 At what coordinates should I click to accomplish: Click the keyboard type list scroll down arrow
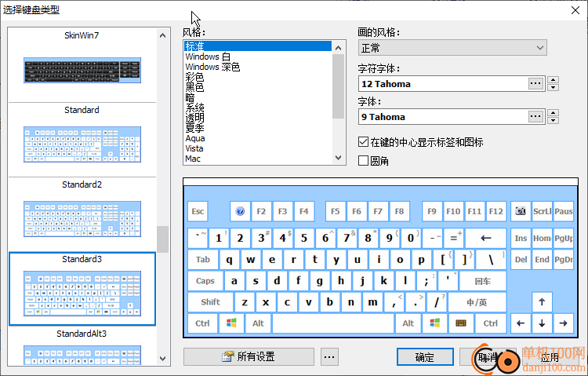[162, 359]
